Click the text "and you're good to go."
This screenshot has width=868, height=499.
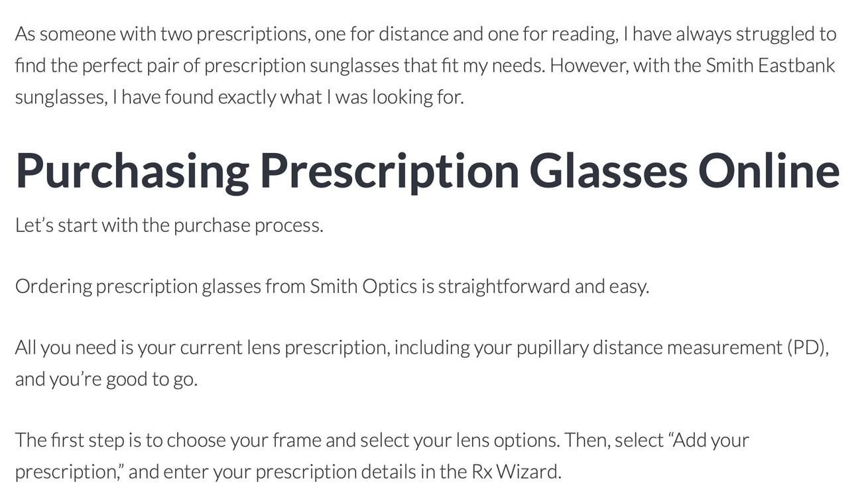106,379
